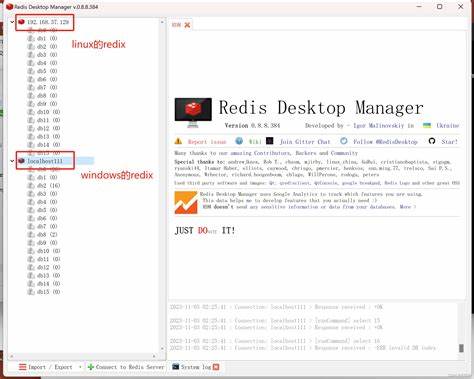Click the Twitter follow bird icon

click(344, 141)
